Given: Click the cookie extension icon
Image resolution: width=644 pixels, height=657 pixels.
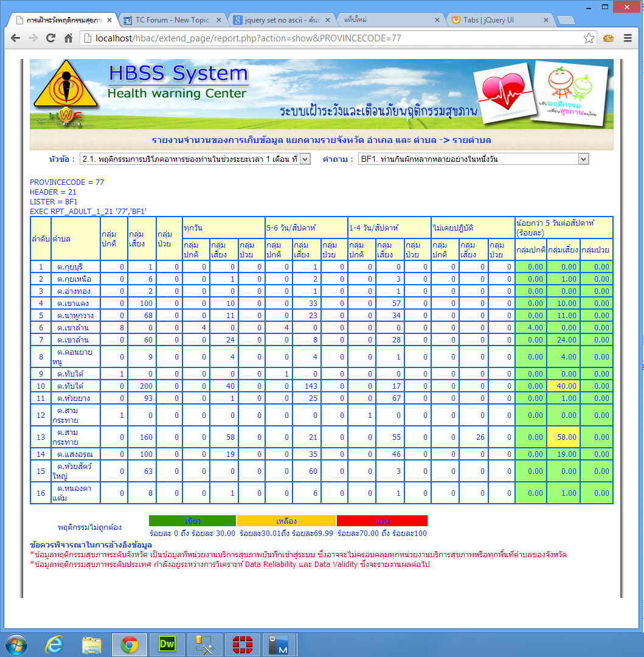Looking at the screenshot, I should (608, 38).
